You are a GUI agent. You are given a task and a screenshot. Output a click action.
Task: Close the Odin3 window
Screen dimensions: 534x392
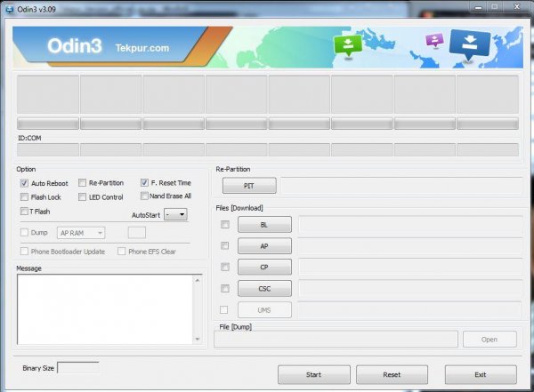tap(516, 6)
